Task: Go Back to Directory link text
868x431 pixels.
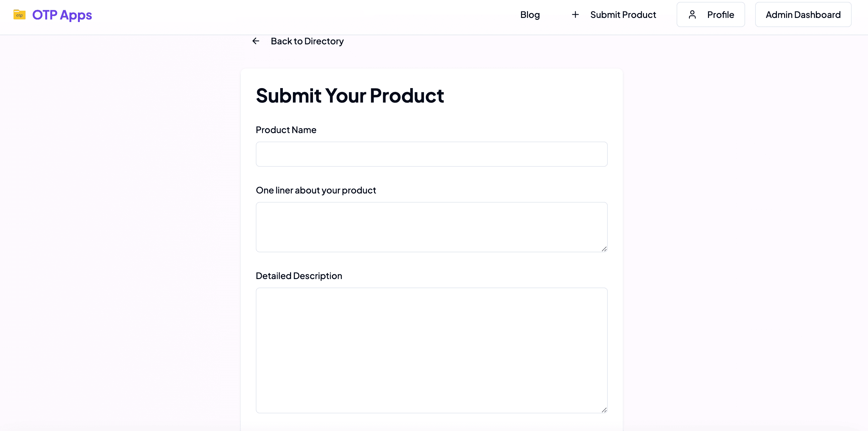Action: pos(307,41)
